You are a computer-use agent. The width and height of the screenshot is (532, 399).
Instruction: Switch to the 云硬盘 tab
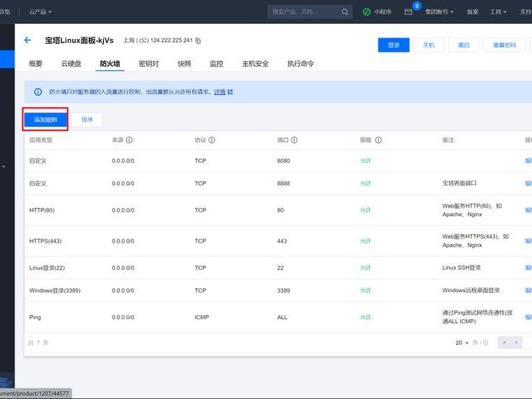(71, 63)
